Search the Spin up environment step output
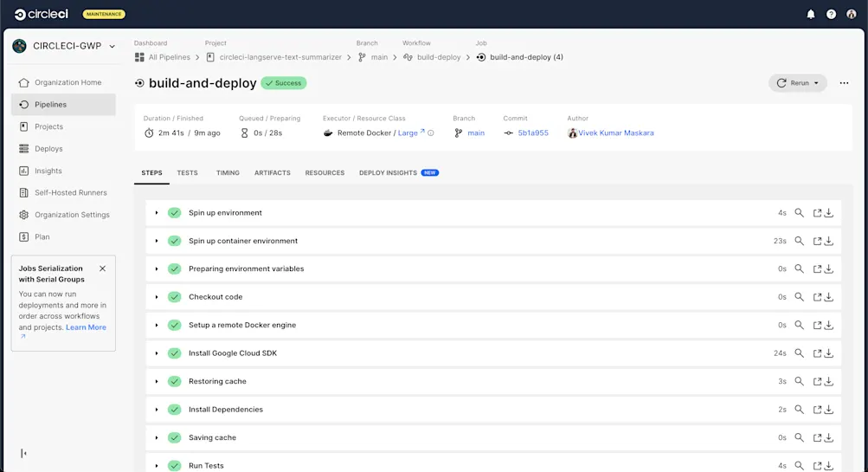 [799, 213]
